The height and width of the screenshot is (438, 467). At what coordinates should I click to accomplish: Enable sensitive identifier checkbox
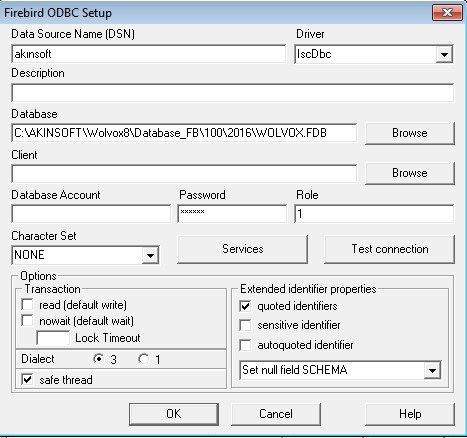[245, 325]
